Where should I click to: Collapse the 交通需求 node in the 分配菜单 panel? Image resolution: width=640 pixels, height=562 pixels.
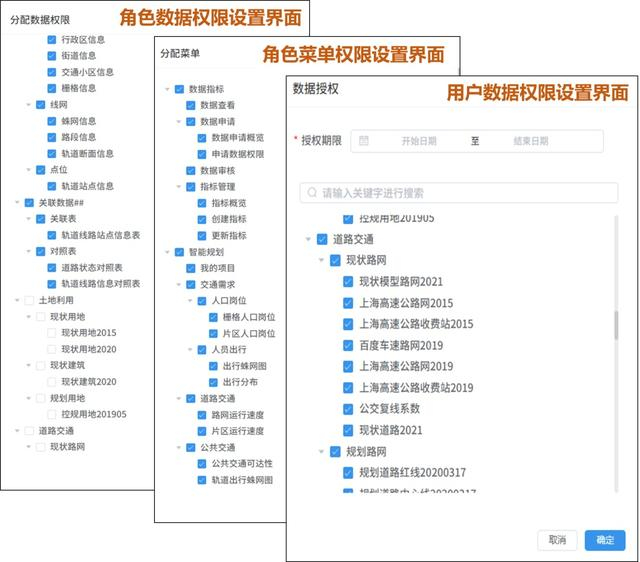178,284
